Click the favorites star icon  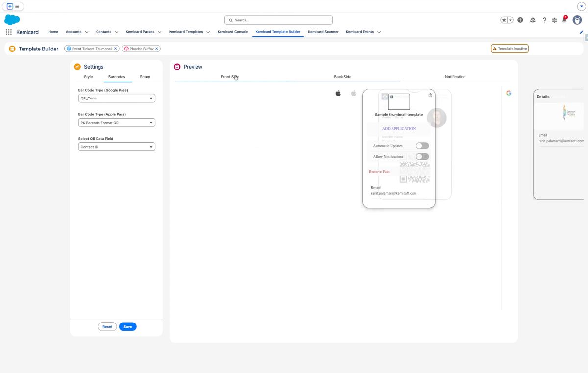pos(504,20)
